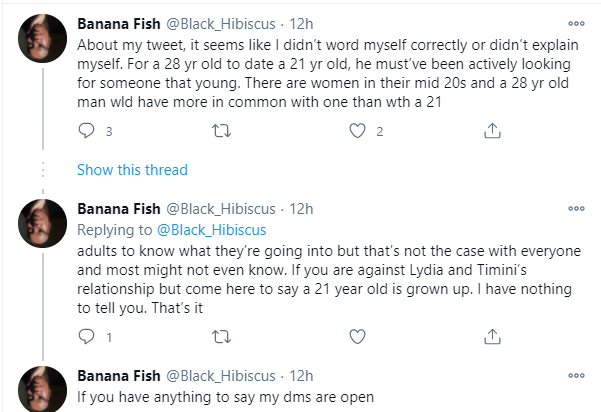This screenshot has width=601, height=412.
Task: Reply to the first tweet about the 28 yr old
Action: click(86, 130)
